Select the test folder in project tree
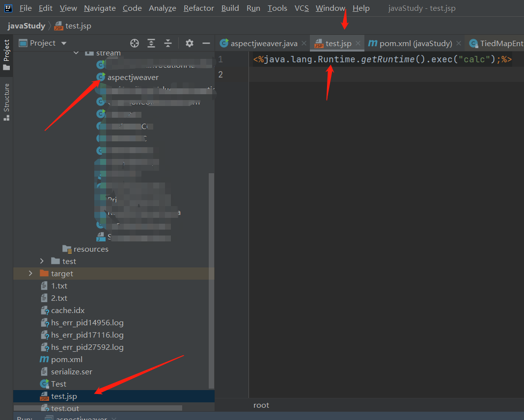Image resolution: width=524 pixels, height=420 pixels. pyautogui.click(x=69, y=261)
